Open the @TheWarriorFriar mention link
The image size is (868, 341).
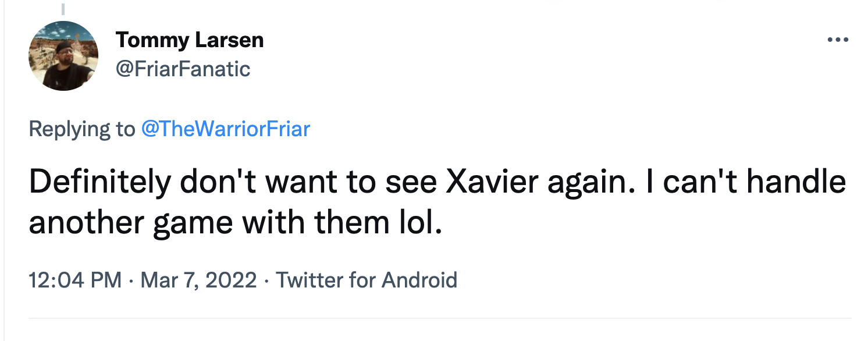[x=225, y=129]
